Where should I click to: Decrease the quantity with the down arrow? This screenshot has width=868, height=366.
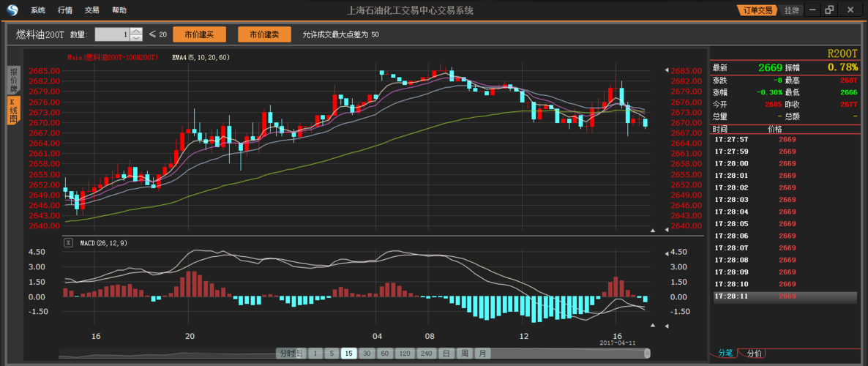coord(137,37)
